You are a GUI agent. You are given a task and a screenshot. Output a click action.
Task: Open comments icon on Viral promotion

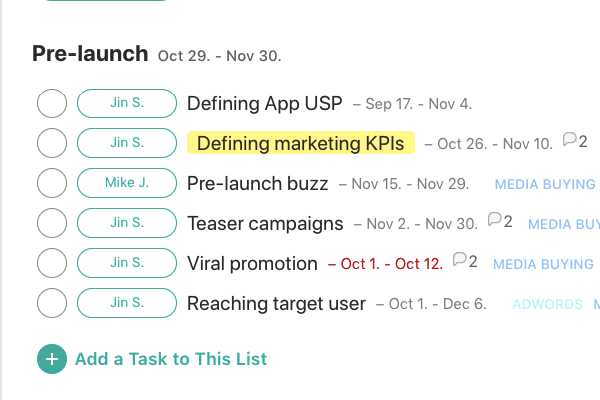[460, 260]
